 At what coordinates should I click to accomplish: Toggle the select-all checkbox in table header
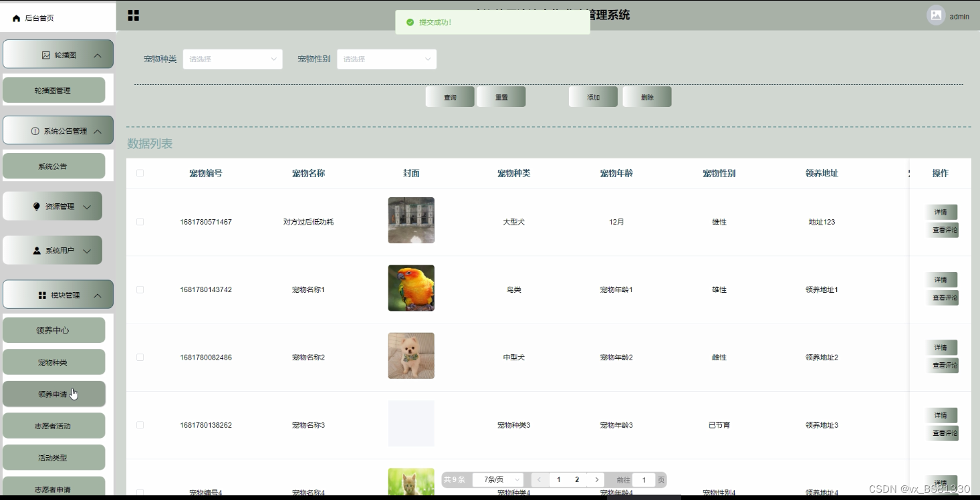tap(140, 173)
